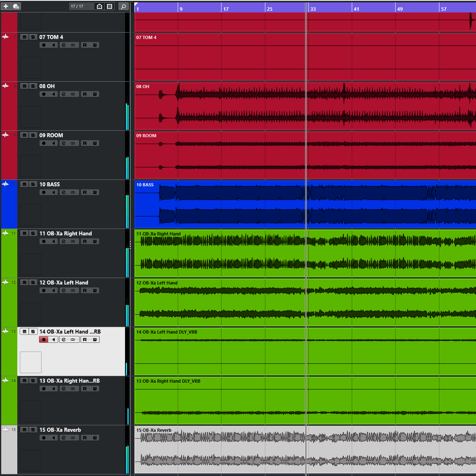Open track visibility agents house icon
Screen dimensions: 476x476
pyautogui.click(x=99, y=6)
